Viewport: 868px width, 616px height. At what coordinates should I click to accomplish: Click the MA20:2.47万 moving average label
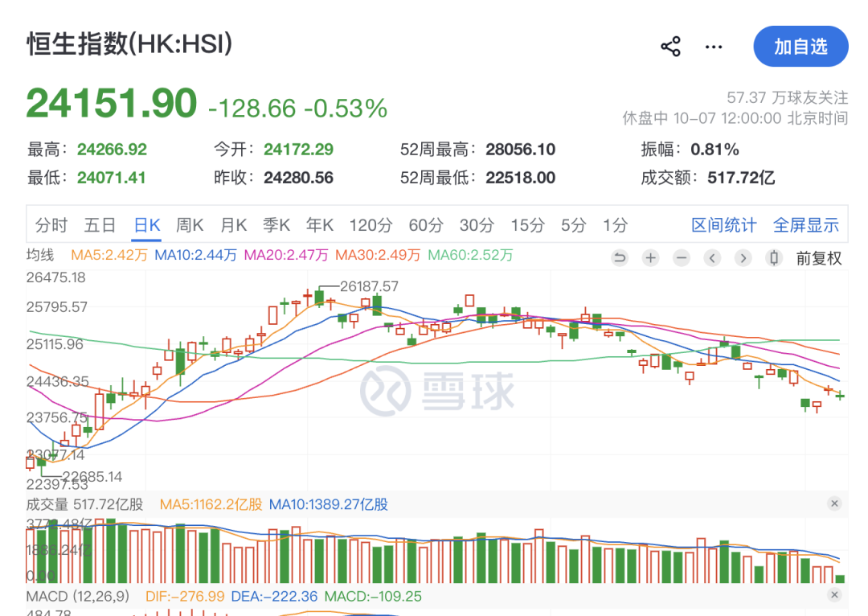[x=285, y=256]
